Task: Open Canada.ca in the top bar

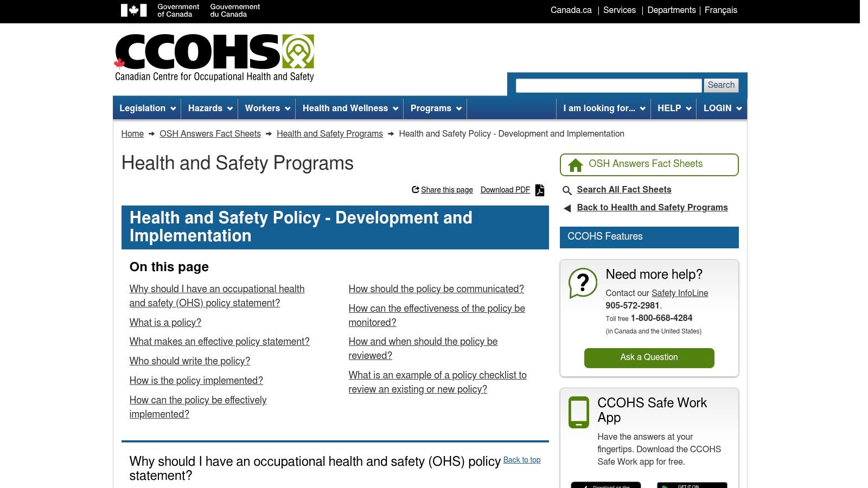Action: coord(571,10)
